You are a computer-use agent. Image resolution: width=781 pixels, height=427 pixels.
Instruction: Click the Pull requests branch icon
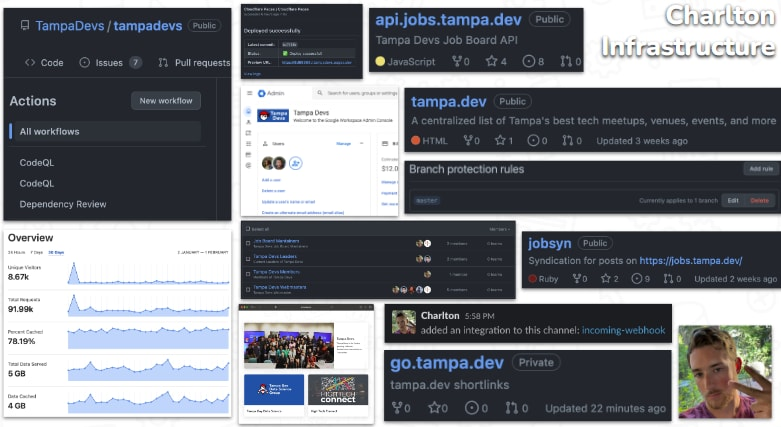(160, 63)
